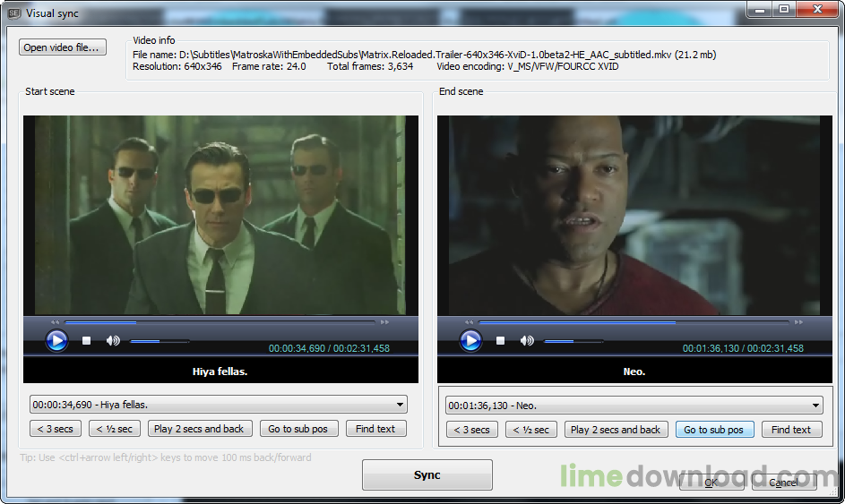Play 2 secs and back in Start scene
The height and width of the screenshot is (504, 845).
(199, 429)
